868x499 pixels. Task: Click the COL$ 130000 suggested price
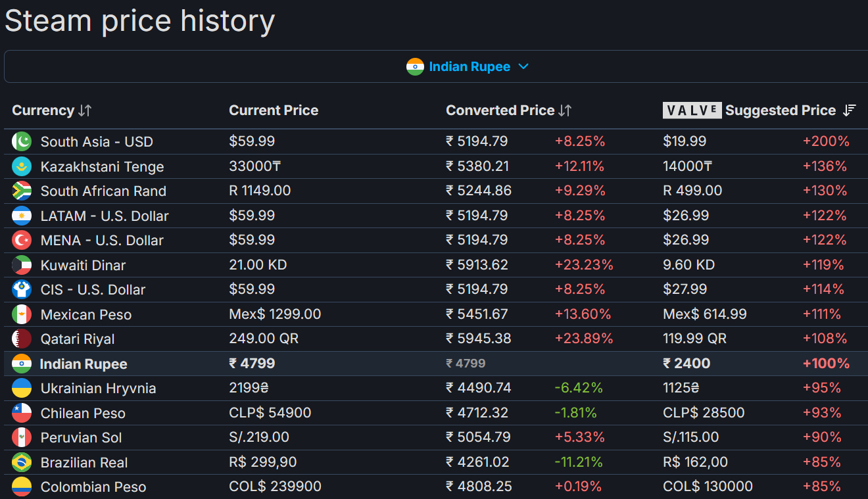point(708,487)
